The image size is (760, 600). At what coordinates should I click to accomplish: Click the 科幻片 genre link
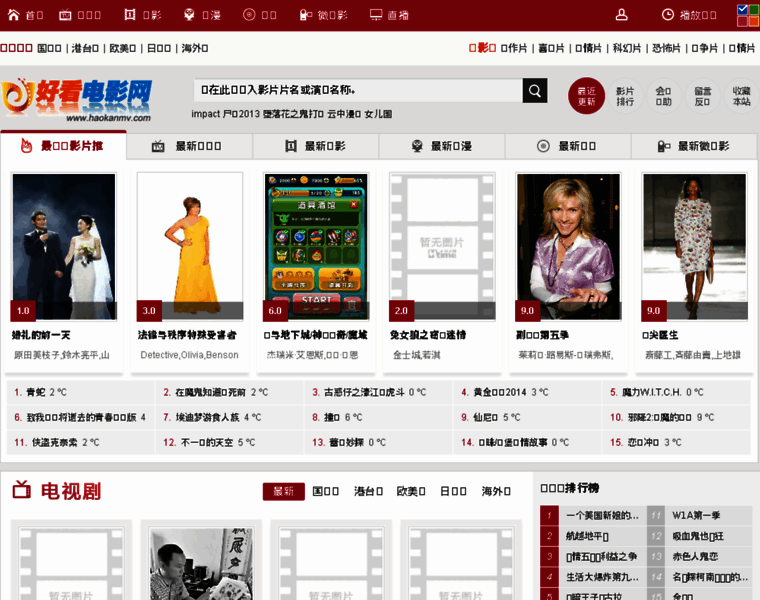point(627,48)
